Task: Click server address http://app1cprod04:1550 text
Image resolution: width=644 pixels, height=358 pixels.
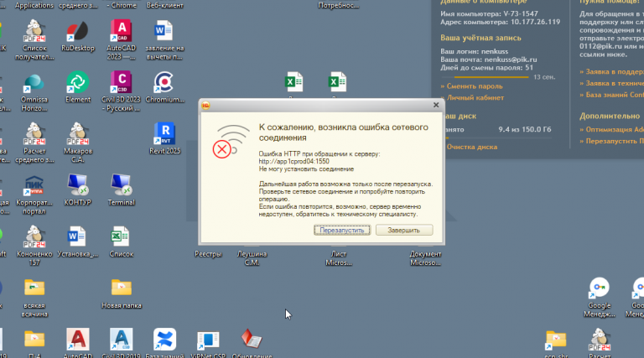Action: pos(293,161)
